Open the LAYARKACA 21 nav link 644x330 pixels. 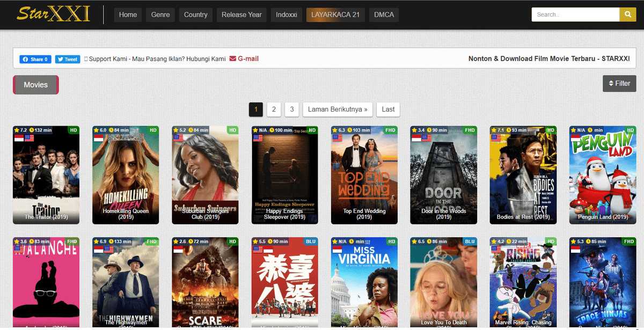(x=335, y=14)
